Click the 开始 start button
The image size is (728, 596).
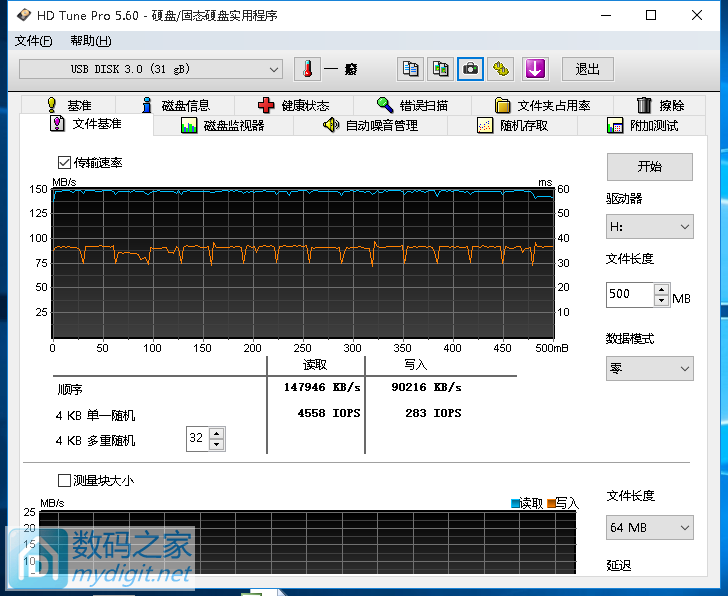pyautogui.click(x=650, y=167)
